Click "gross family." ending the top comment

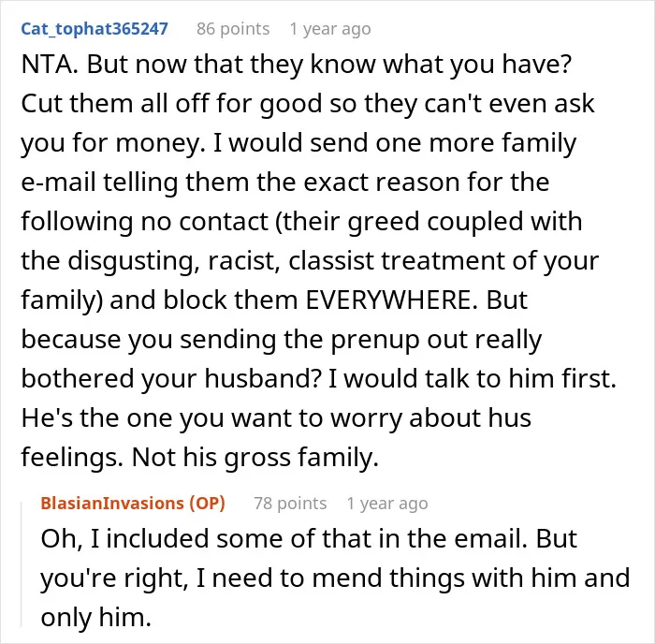(301, 458)
